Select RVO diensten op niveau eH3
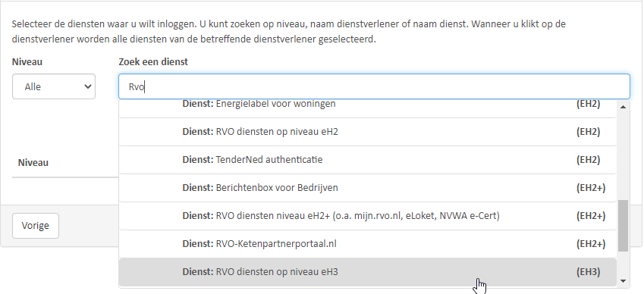Screen dimensions: 644x294 click(x=368, y=272)
